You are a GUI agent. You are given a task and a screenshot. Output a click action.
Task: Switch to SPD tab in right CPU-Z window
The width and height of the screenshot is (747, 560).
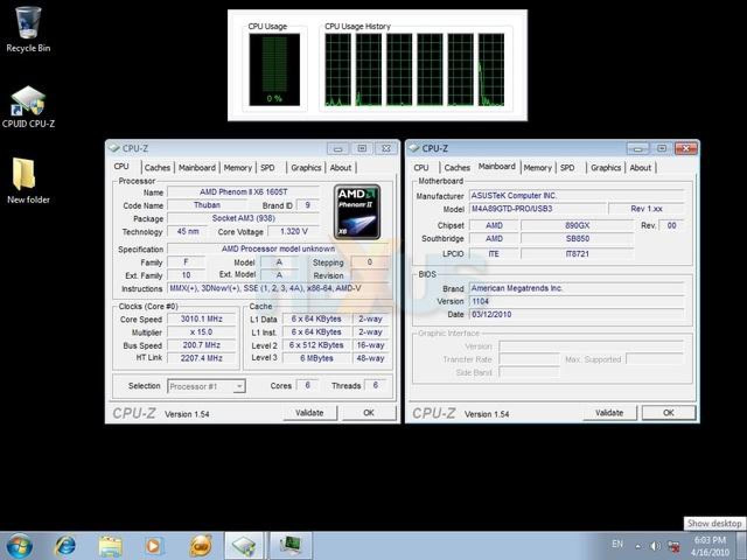pyautogui.click(x=567, y=167)
